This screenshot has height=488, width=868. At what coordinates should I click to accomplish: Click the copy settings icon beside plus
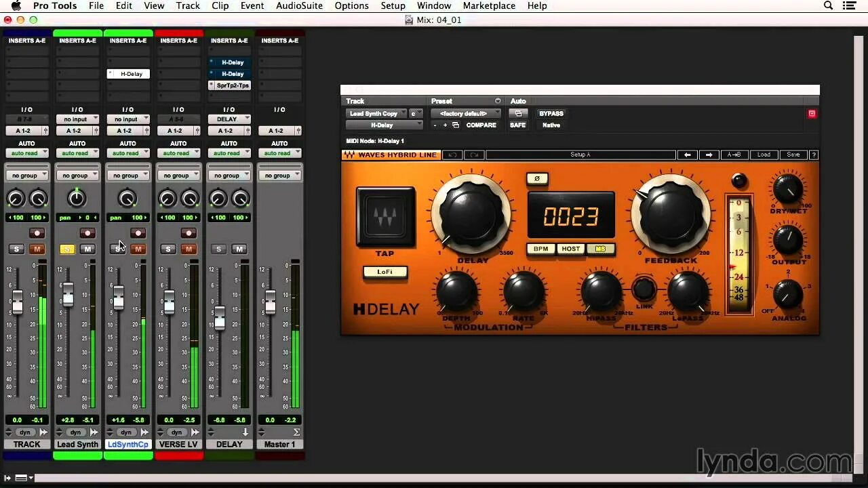point(456,125)
